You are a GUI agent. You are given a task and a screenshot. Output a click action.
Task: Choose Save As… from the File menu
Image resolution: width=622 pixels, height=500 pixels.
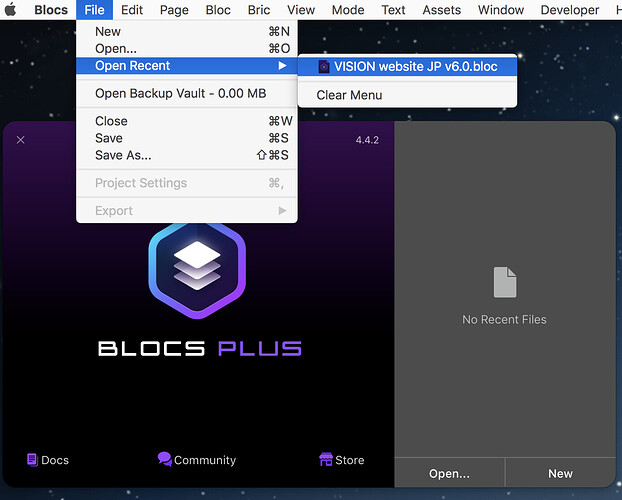(x=123, y=155)
